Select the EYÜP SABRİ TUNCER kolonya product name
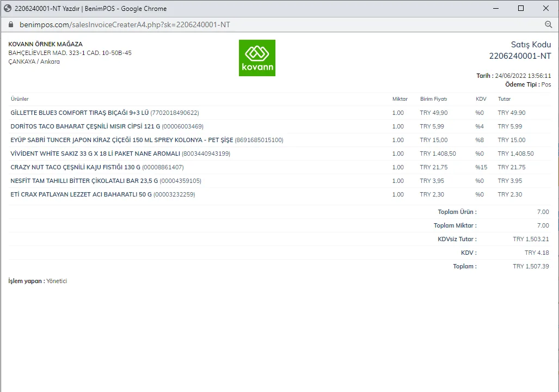 pos(121,140)
